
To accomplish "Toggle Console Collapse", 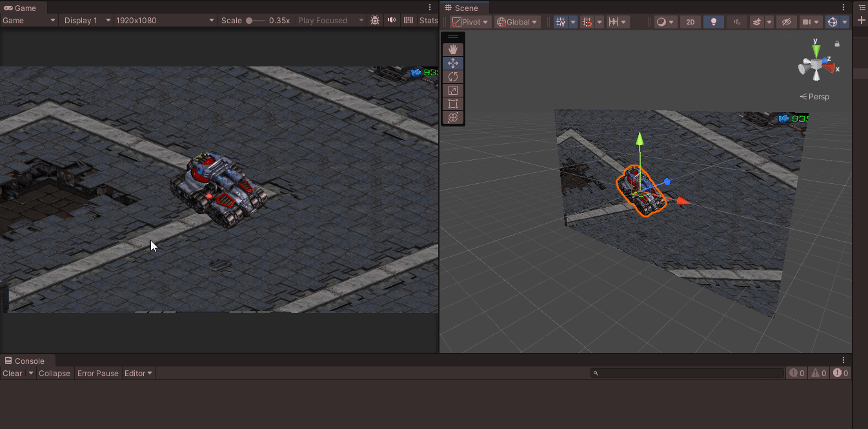I will pos(54,374).
